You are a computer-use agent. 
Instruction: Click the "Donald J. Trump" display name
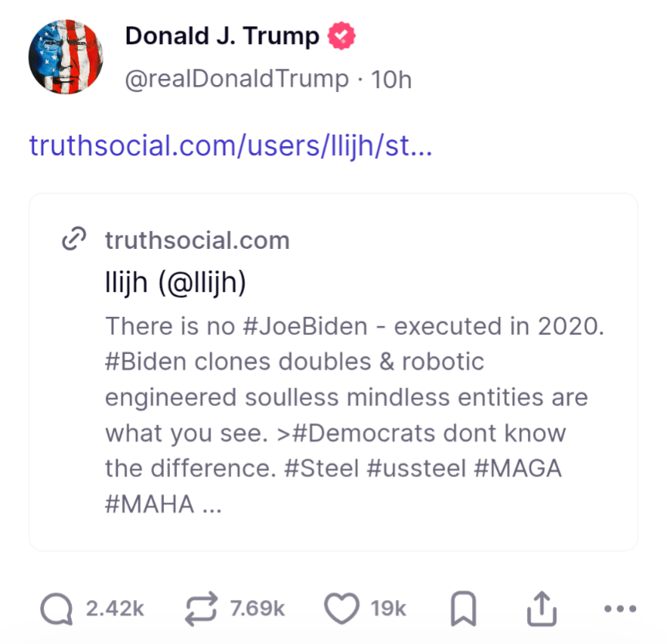tap(222, 36)
